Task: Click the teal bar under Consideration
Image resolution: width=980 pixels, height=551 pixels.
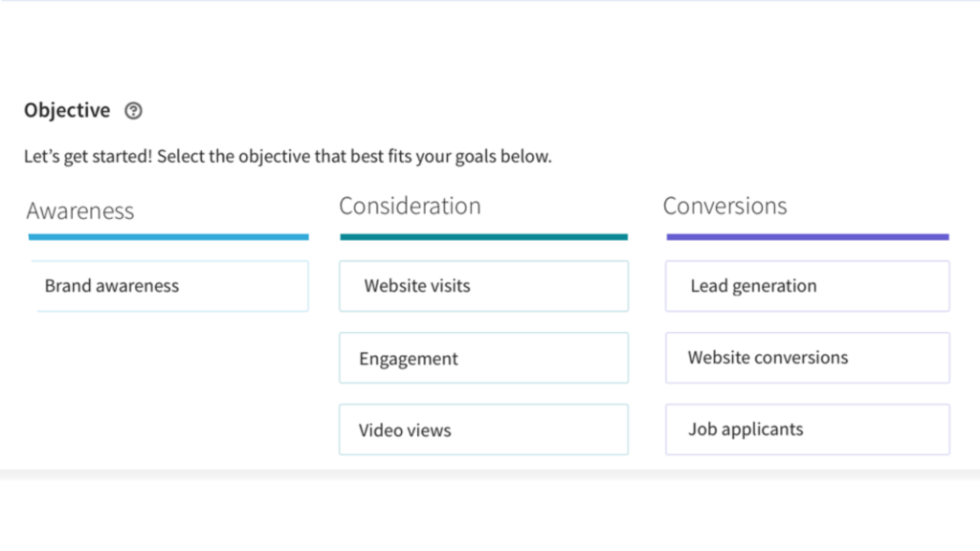Action: pyautogui.click(x=483, y=237)
